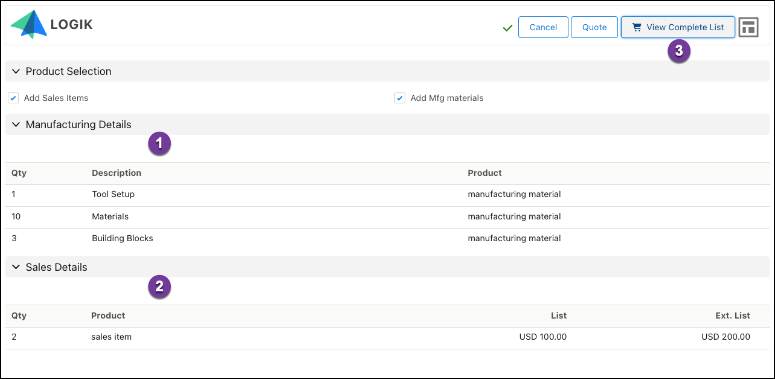Click the Qty header in Sales Details

point(19,315)
